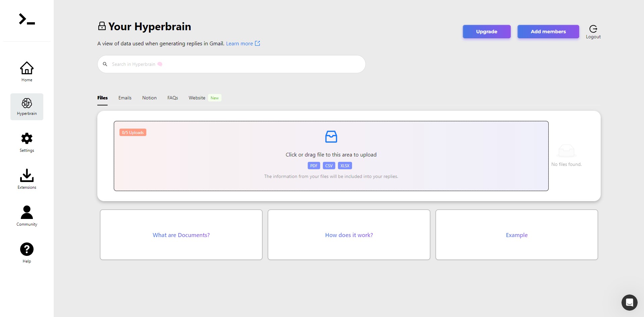The width and height of the screenshot is (644, 317).
Task: Open Extensions download icon
Action: [27, 175]
